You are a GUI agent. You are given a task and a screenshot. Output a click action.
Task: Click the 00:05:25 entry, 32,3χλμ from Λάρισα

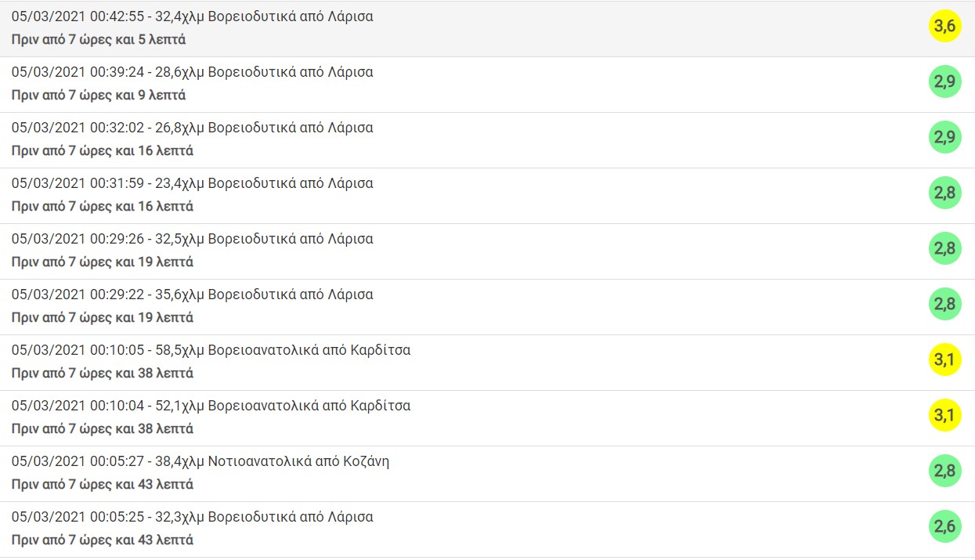(192, 517)
